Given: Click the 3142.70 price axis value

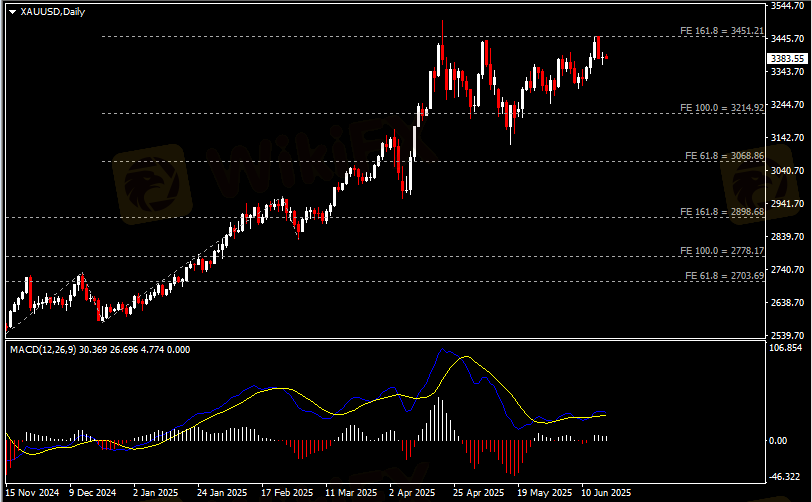Looking at the screenshot, I should [787, 138].
